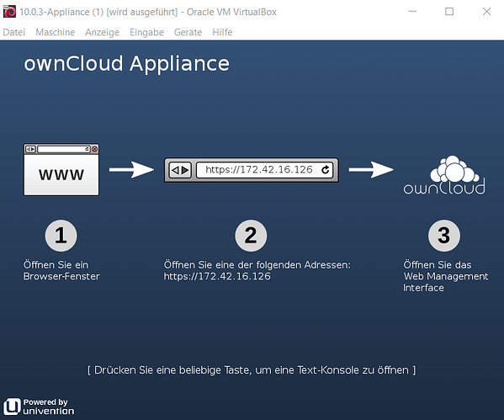The width and height of the screenshot is (504, 420).
Task: Click the 'Drücken Sie eine beliebige Taste' prompt
Action: [x=252, y=370]
